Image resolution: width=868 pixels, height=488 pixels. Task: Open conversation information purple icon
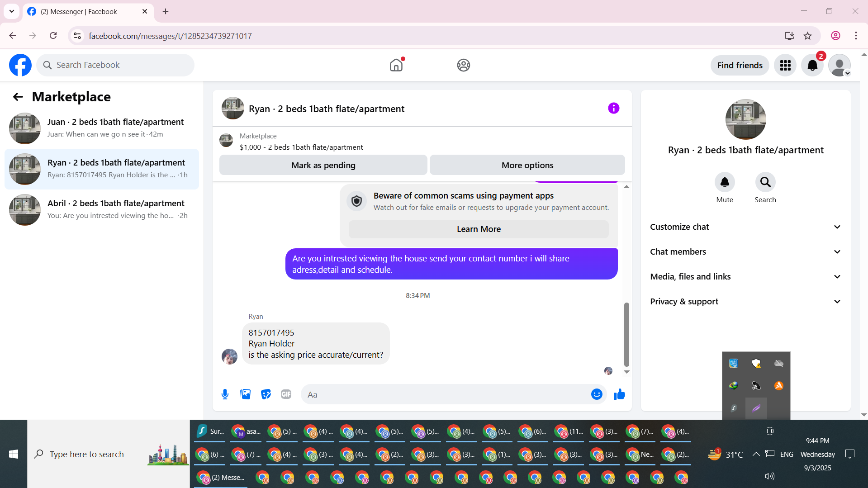614,108
